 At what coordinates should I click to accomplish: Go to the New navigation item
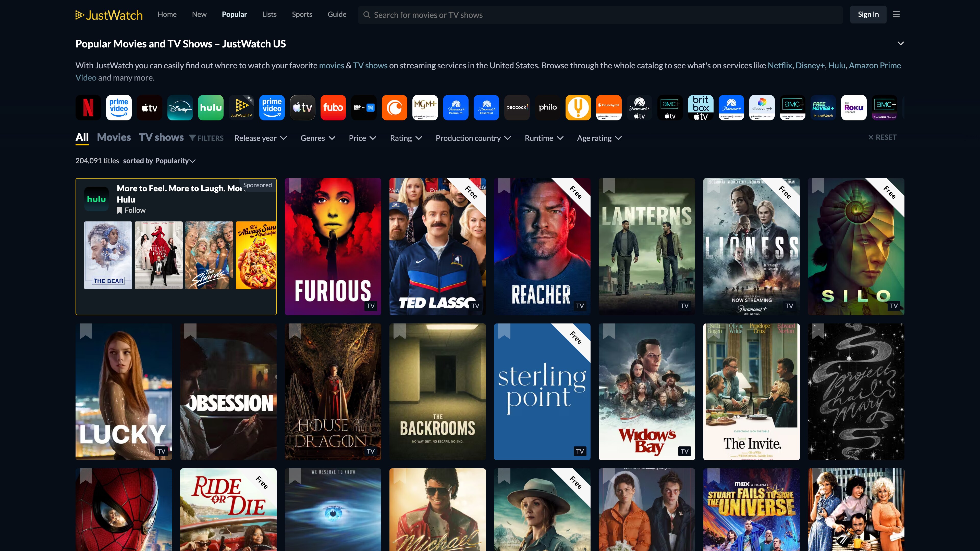pyautogui.click(x=199, y=15)
